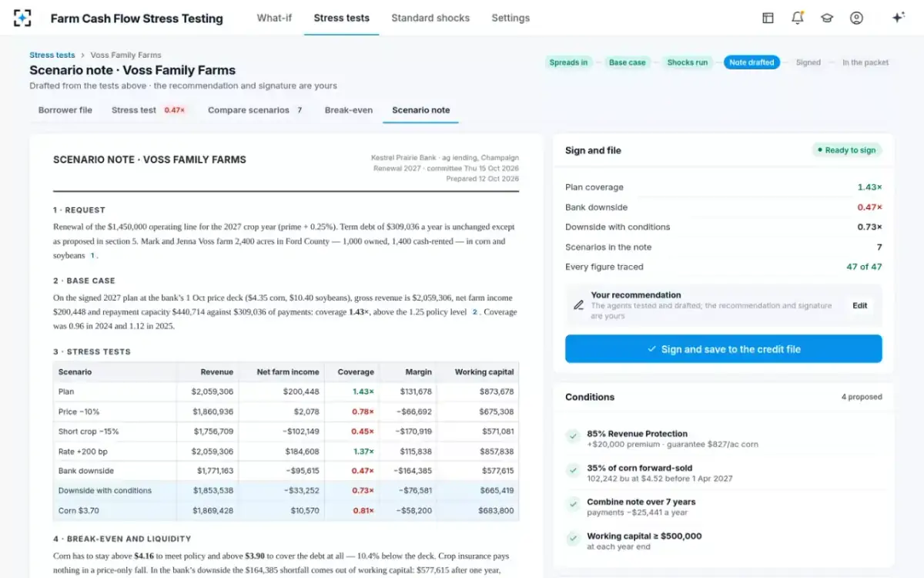This screenshot has height=578, width=924.
Task: Click the Ready to sign status badge
Action: click(847, 150)
